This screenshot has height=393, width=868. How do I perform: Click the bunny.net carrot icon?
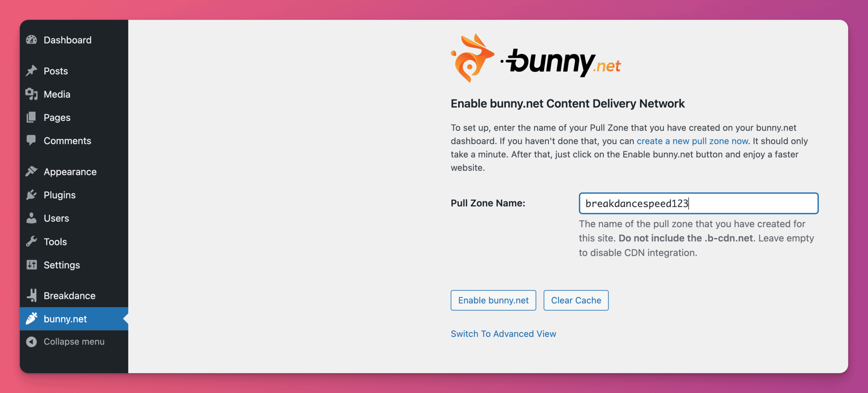click(x=32, y=318)
